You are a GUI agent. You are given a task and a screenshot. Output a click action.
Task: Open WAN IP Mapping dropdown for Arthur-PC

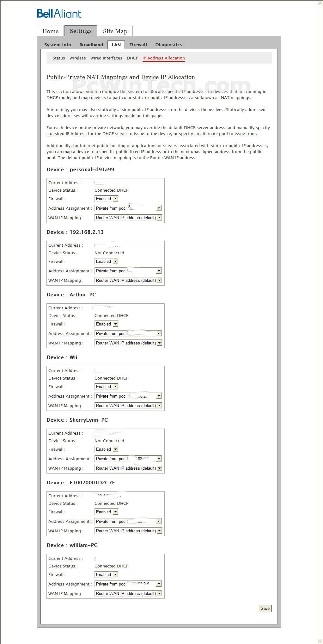click(128, 343)
